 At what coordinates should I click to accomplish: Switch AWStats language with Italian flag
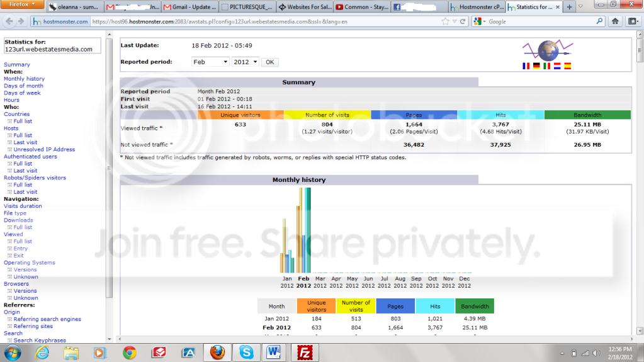point(546,65)
